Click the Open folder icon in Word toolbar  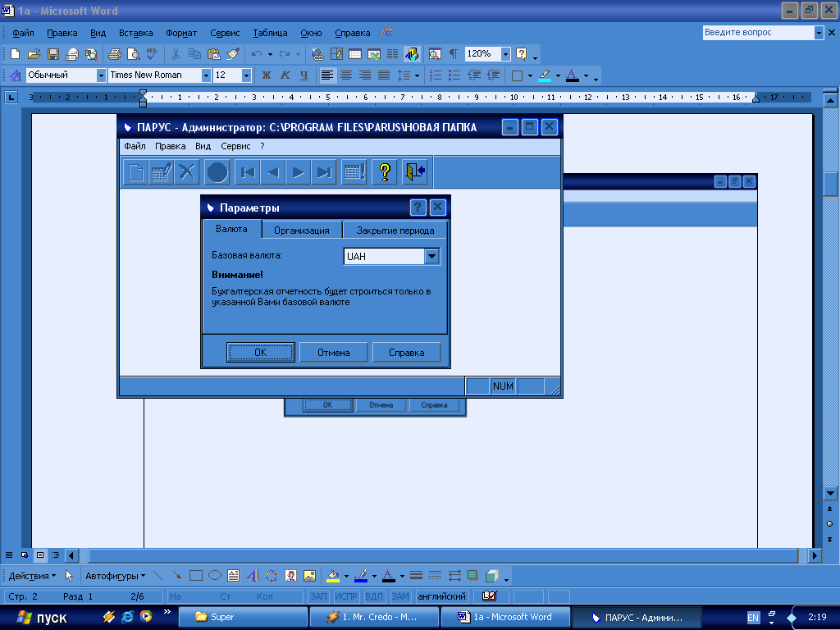(34, 53)
